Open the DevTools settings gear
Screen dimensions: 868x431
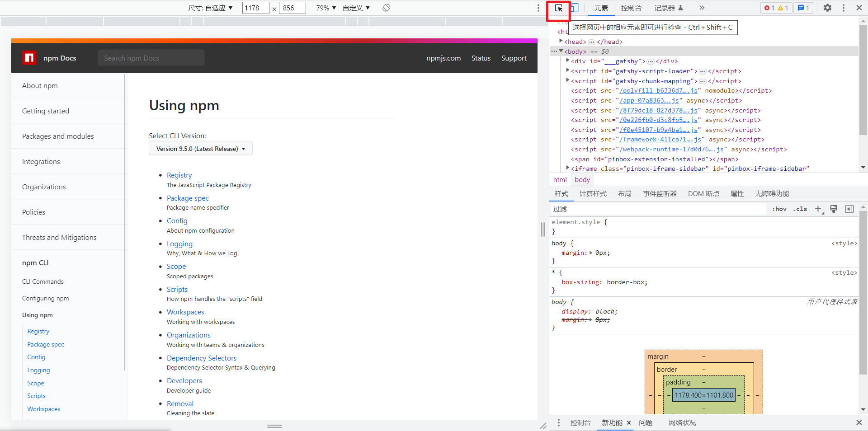coord(827,8)
